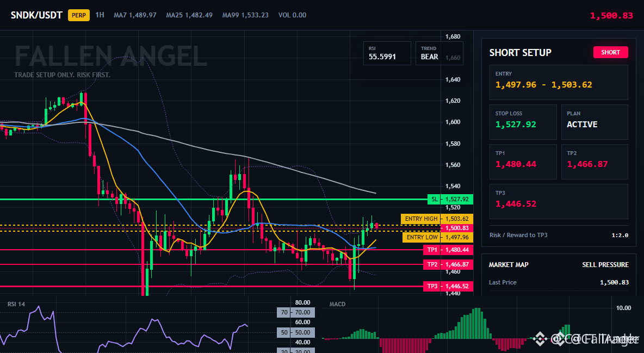Click the SNDK/USDT pair title

[x=36, y=15]
